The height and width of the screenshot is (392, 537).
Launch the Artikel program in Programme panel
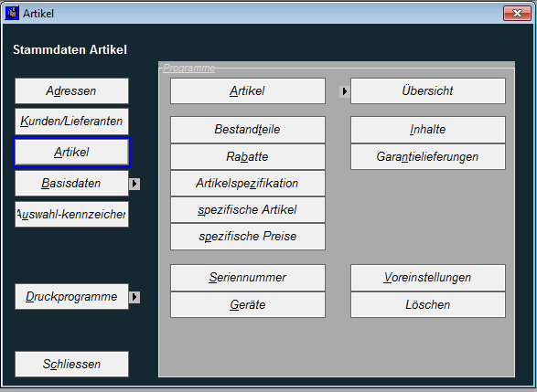point(248,91)
